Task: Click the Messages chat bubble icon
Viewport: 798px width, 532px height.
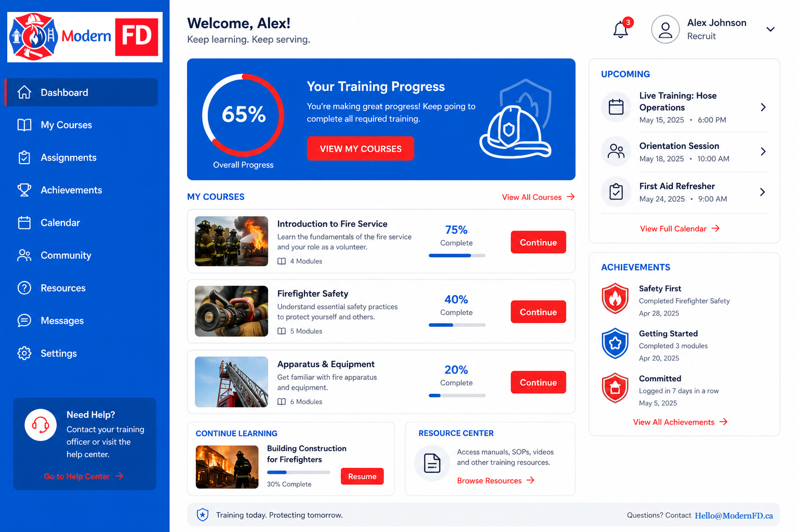Action: (x=24, y=321)
